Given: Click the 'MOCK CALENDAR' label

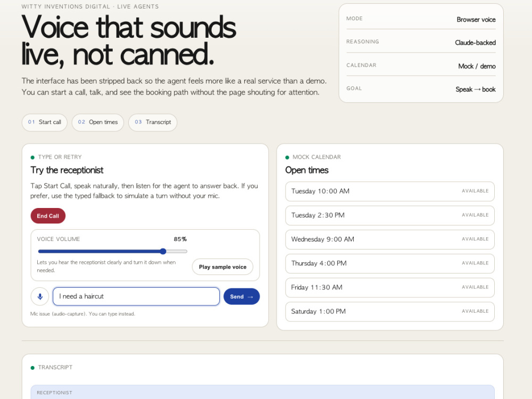Looking at the screenshot, I should click(x=317, y=157).
